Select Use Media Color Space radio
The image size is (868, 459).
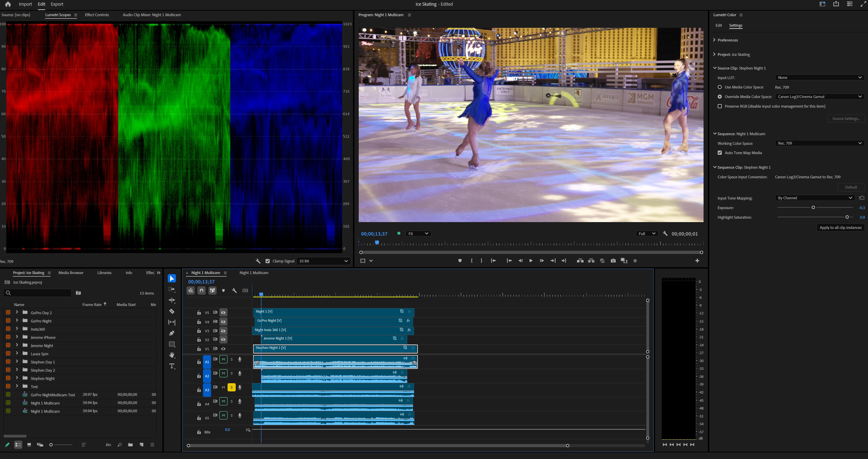[x=720, y=87]
